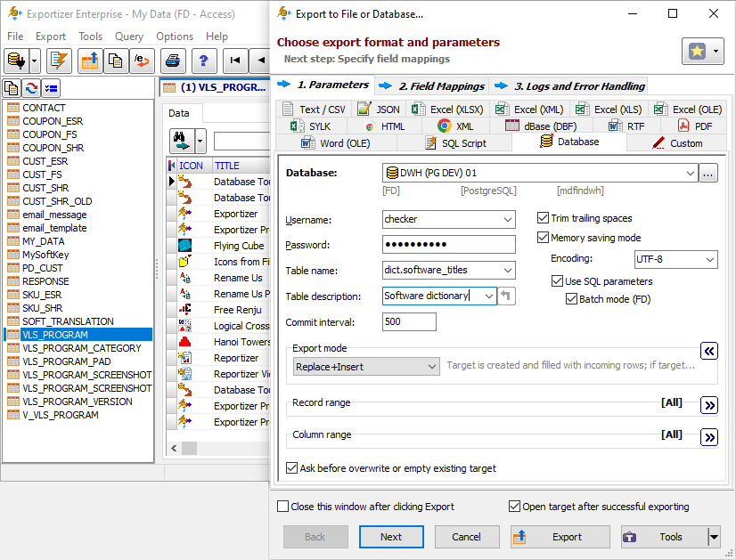Collapse Export mode section chevron
Viewport: 736px width, 560px height.
pos(709,351)
